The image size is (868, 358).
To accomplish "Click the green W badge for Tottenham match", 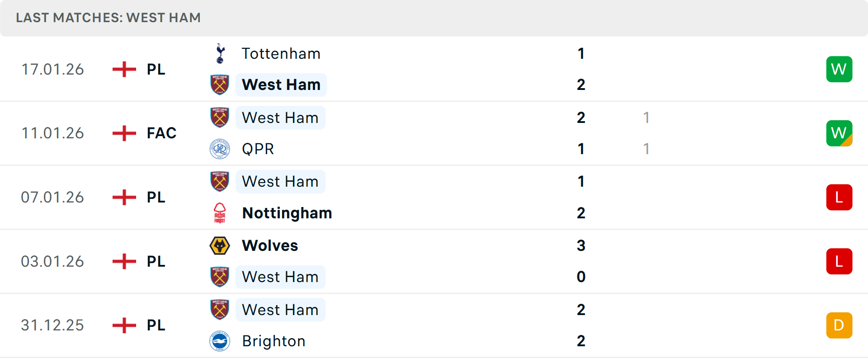I will [839, 69].
